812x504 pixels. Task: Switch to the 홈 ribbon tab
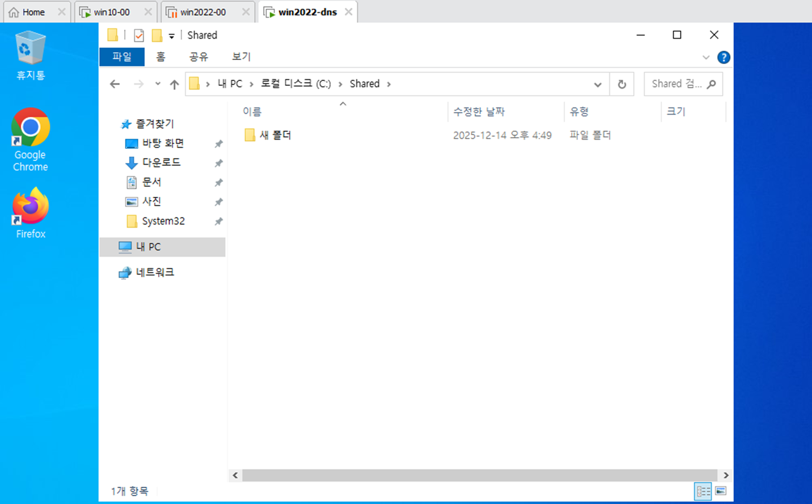pos(161,56)
